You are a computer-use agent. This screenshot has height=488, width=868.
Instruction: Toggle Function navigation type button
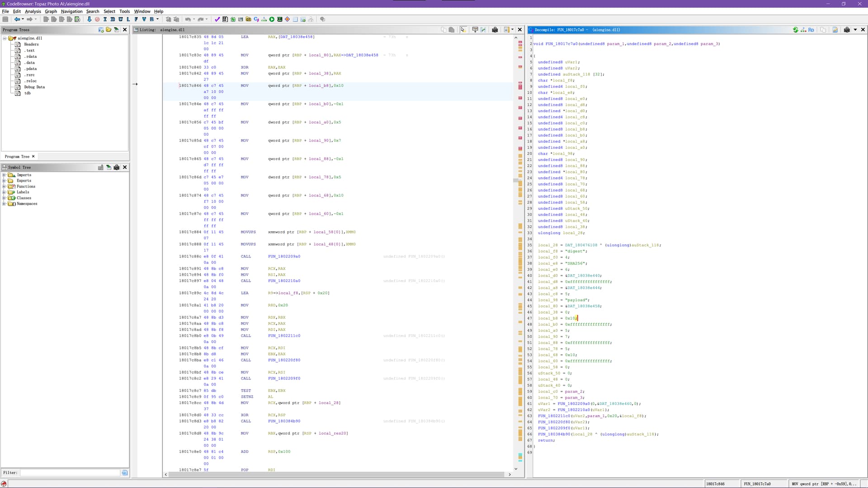point(136,19)
